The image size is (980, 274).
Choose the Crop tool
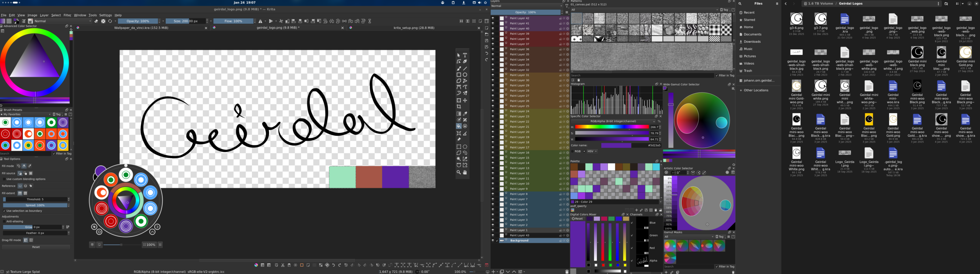459,107
